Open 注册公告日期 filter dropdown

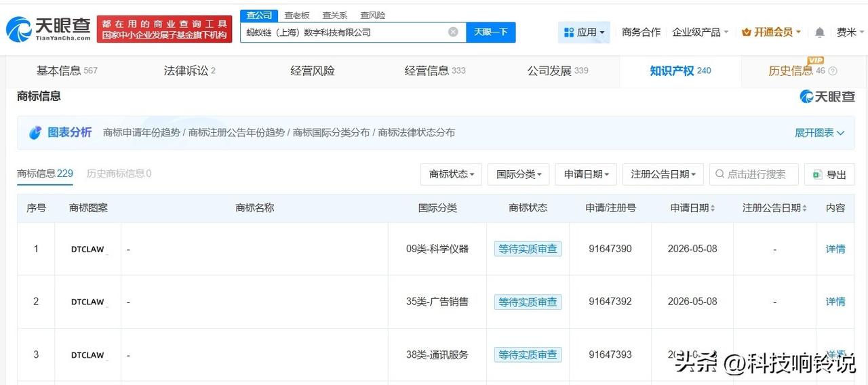(x=663, y=174)
